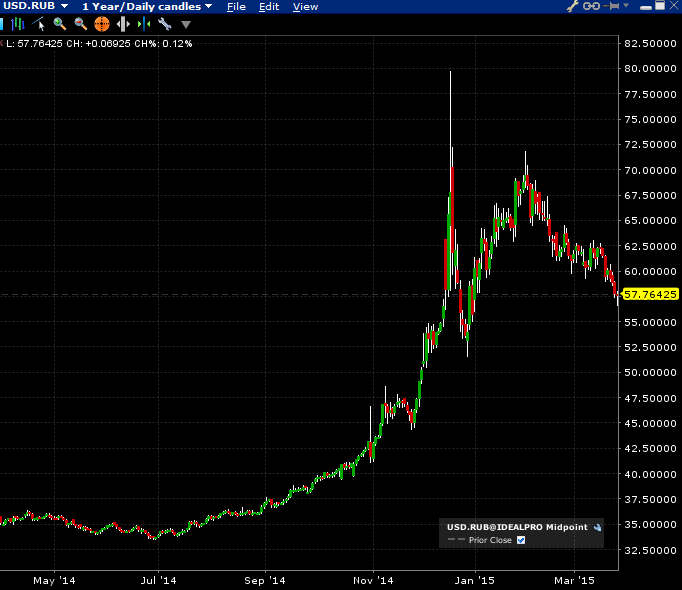Open the View menu
Screen dimensions: 682x590
click(305, 7)
